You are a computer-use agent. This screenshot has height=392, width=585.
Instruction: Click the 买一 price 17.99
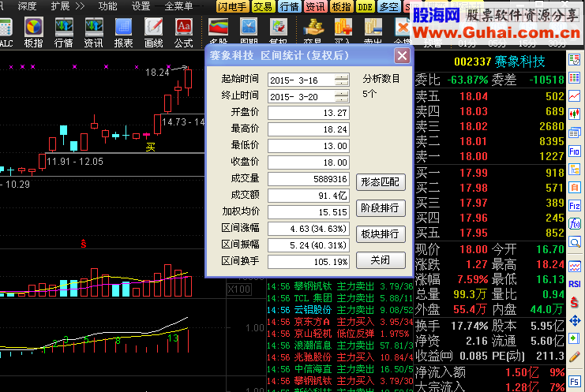click(x=474, y=173)
